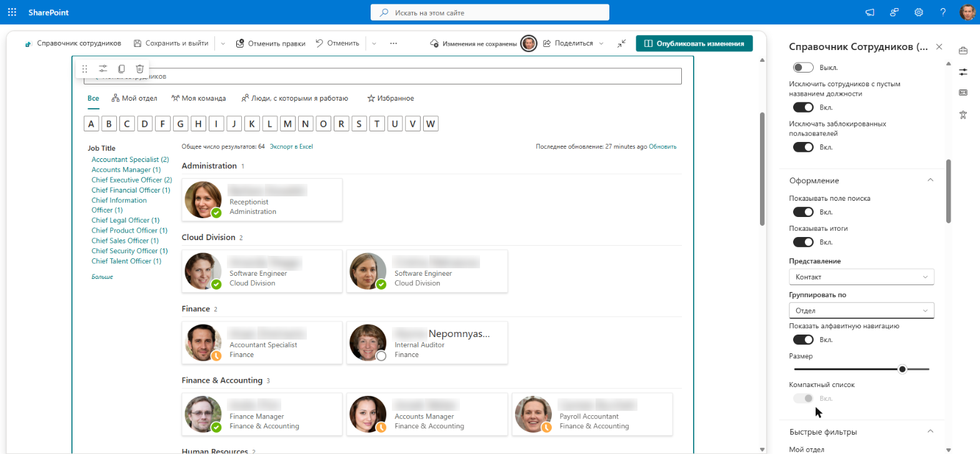The image size is (980, 454).
Task: Open the SharePoint app launcher grid
Action: (12, 12)
